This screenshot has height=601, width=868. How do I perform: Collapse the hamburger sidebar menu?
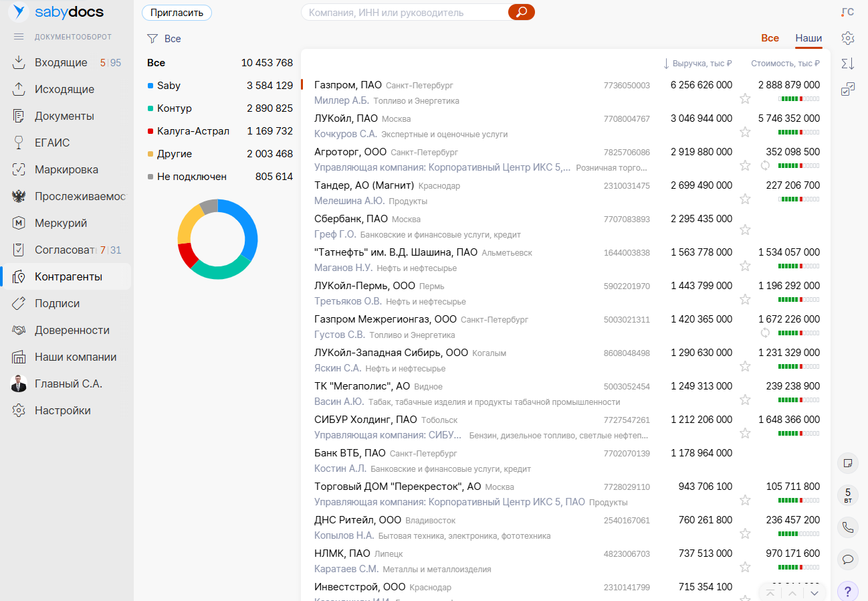pyautogui.click(x=19, y=37)
